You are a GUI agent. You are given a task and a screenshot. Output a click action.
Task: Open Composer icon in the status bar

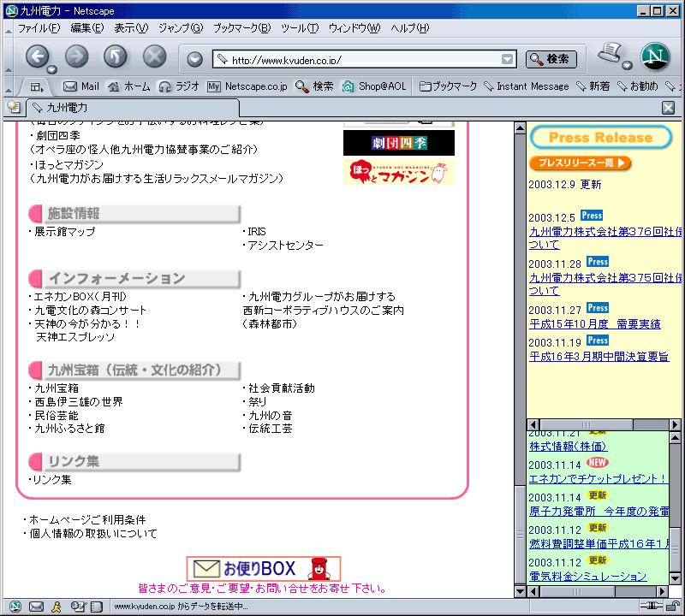pos(77,606)
